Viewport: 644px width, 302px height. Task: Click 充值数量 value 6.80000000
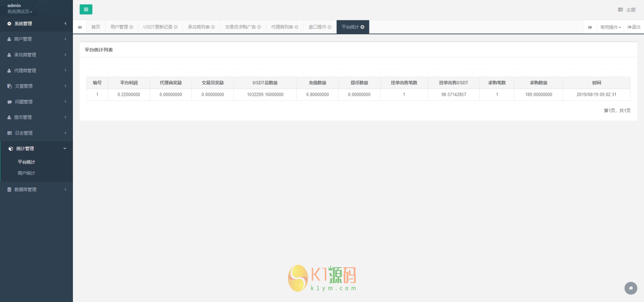(x=317, y=95)
